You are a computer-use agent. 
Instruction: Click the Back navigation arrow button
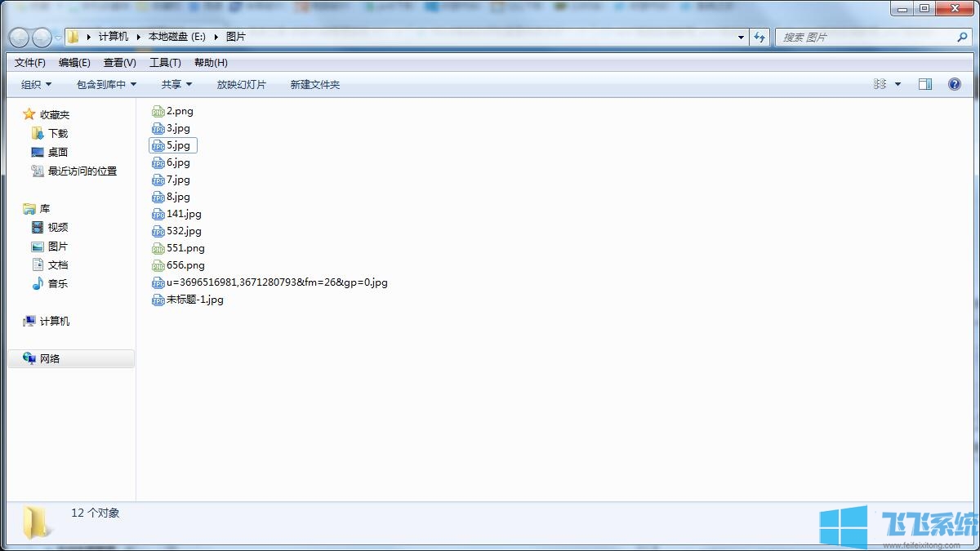pyautogui.click(x=19, y=38)
